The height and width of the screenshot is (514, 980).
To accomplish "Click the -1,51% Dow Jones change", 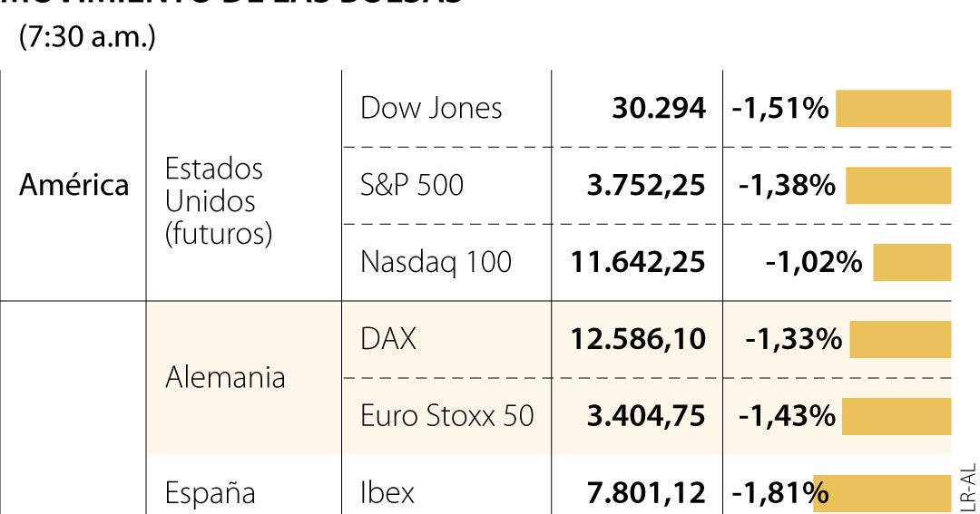I will [780, 108].
